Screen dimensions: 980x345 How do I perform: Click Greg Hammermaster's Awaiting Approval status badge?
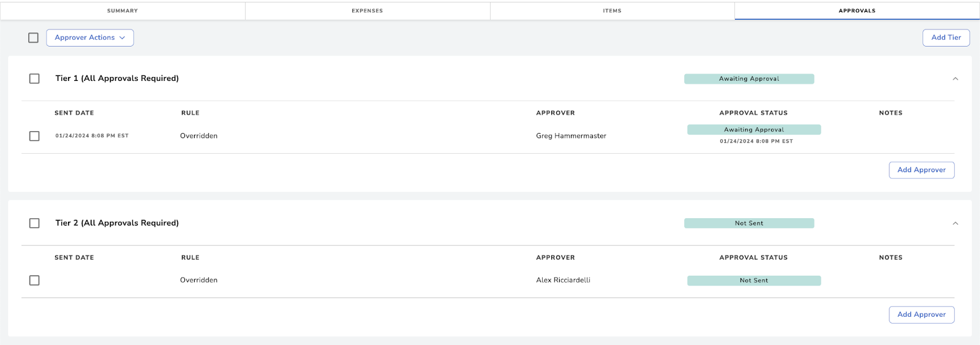754,129
